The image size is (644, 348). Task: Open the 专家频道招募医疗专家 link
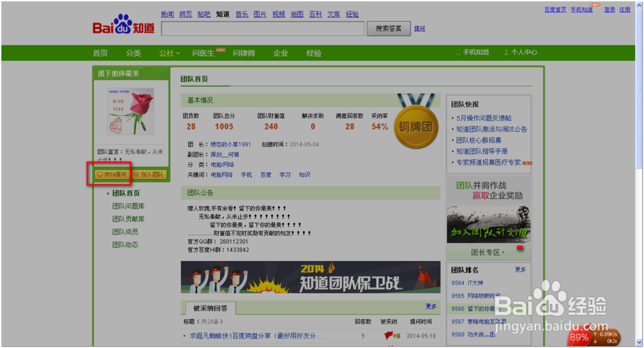pos(488,162)
